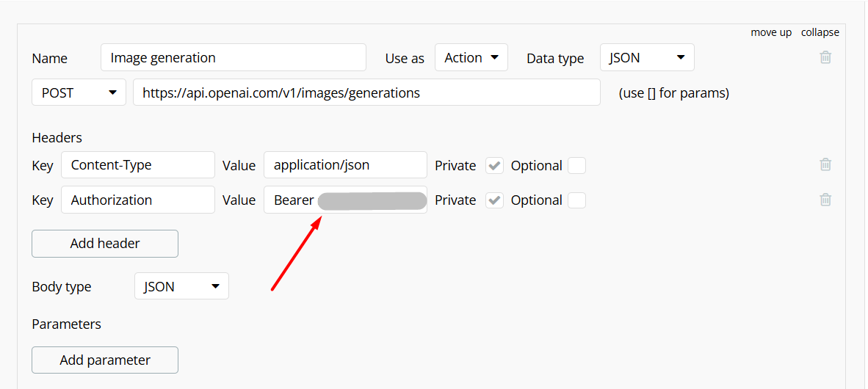Remove the Authorization header via its trash icon

825,199
